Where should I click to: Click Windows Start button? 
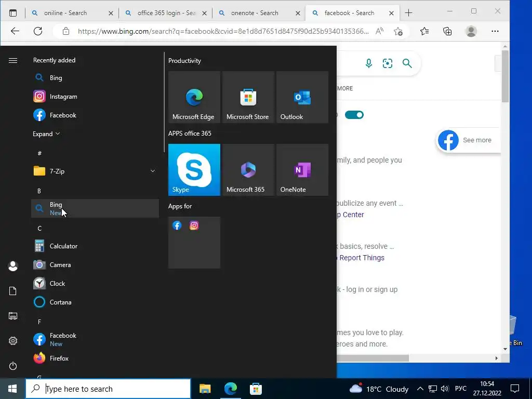[12, 389]
